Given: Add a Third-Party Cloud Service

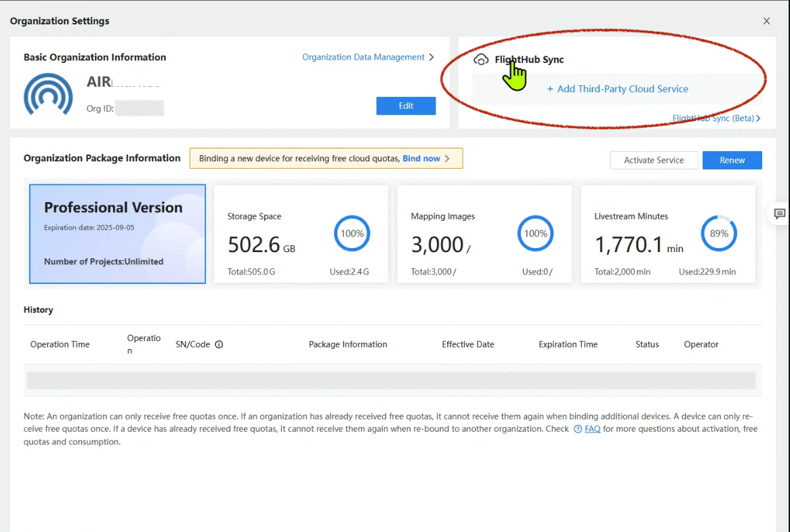Looking at the screenshot, I should coord(618,89).
